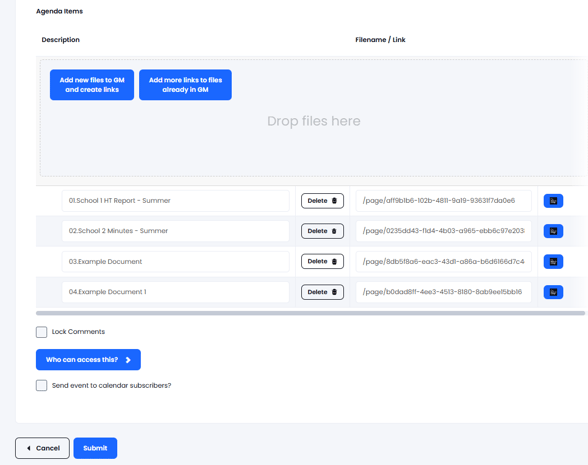Click the Drop files here area

tap(314, 121)
